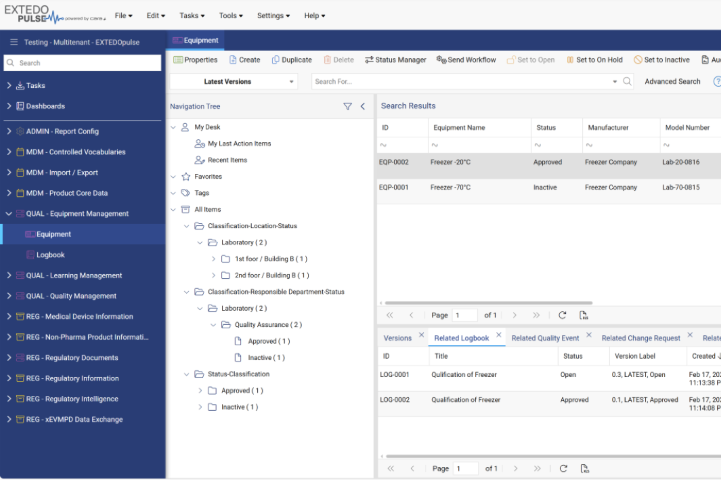The width and height of the screenshot is (721, 480).
Task: Switch to the Versions tab
Action: (397, 338)
